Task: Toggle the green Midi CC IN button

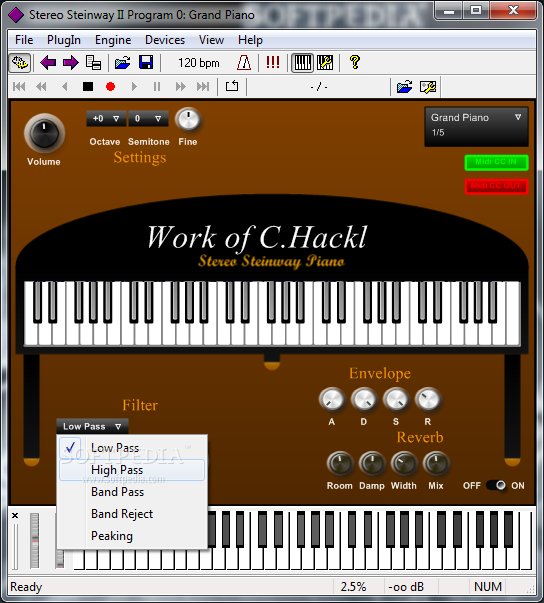Action: (x=496, y=162)
